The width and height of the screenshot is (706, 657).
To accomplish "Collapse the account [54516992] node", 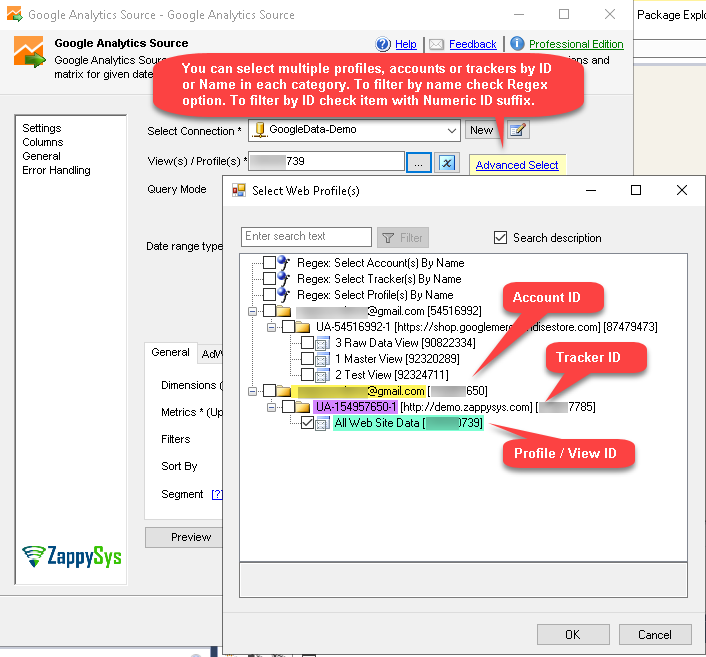I will pos(253,311).
